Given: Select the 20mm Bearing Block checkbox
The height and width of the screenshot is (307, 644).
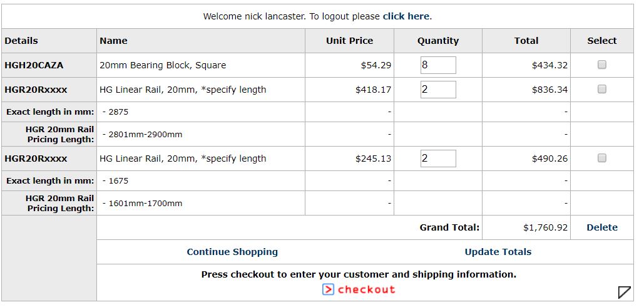Looking at the screenshot, I should (x=601, y=65).
